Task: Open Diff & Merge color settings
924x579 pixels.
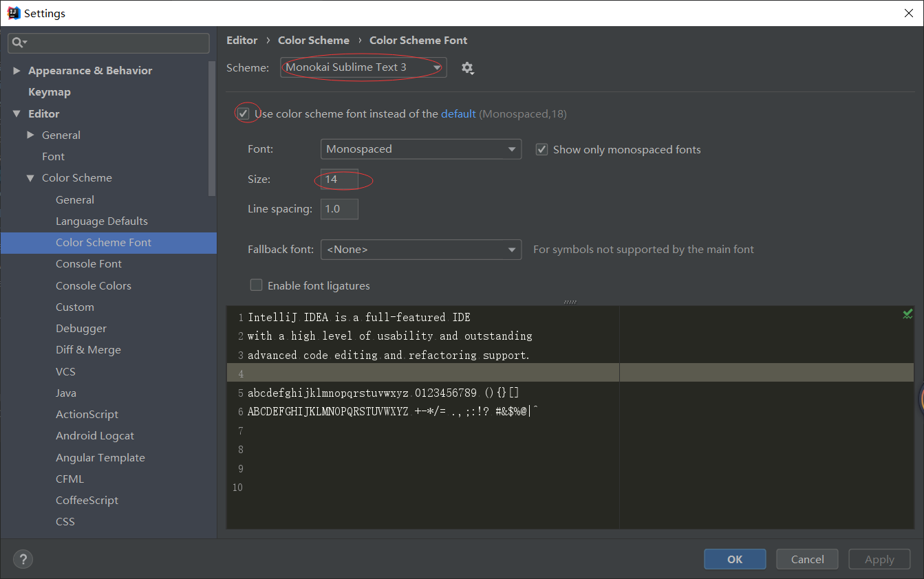Action: [88, 350]
